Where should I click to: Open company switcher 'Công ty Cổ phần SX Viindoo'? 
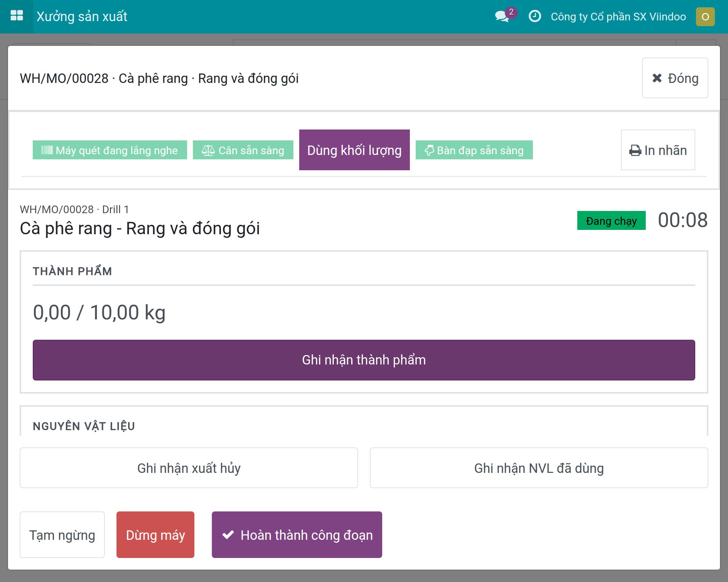pyautogui.click(x=618, y=17)
